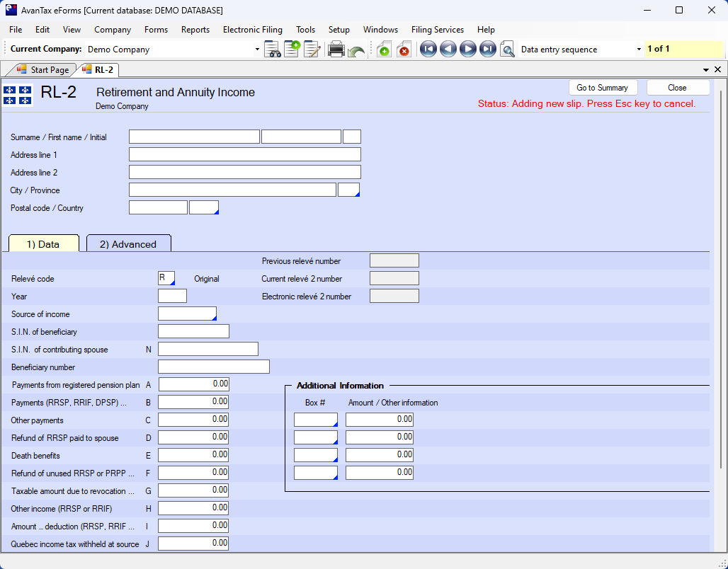Click the green plus add slip icon

384,50
